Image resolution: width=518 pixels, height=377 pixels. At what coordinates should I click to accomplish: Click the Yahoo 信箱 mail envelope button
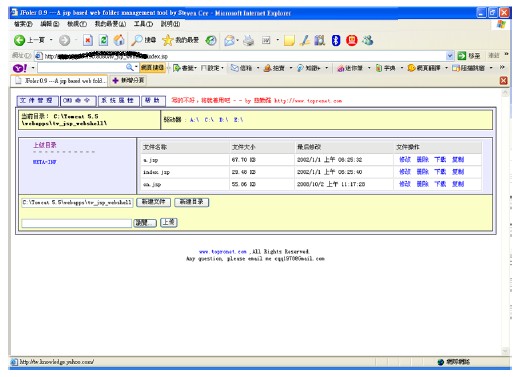coord(241,68)
